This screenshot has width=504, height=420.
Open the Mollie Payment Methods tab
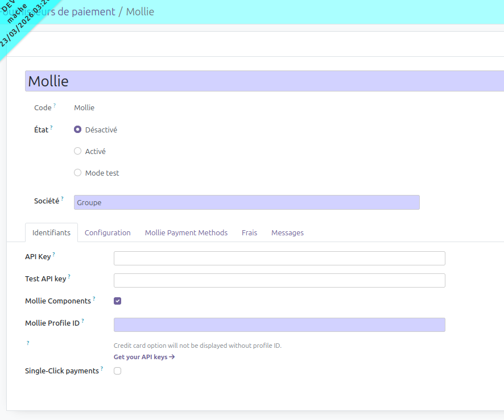pos(186,233)
